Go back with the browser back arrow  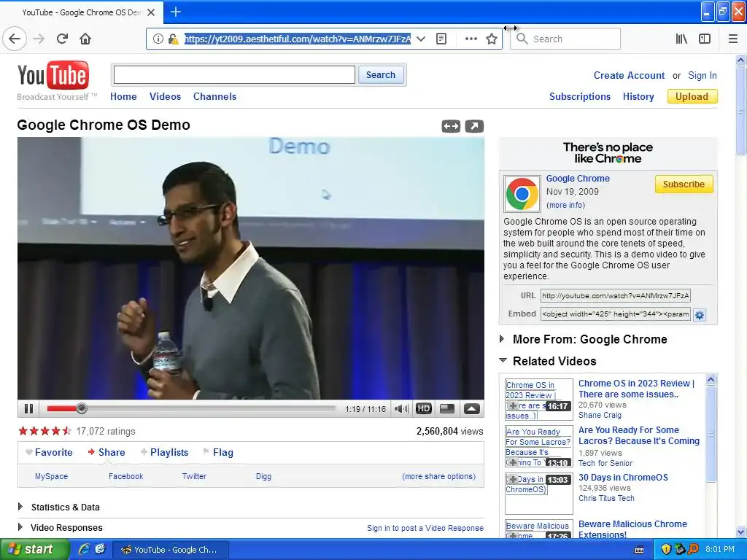(15, 39)
